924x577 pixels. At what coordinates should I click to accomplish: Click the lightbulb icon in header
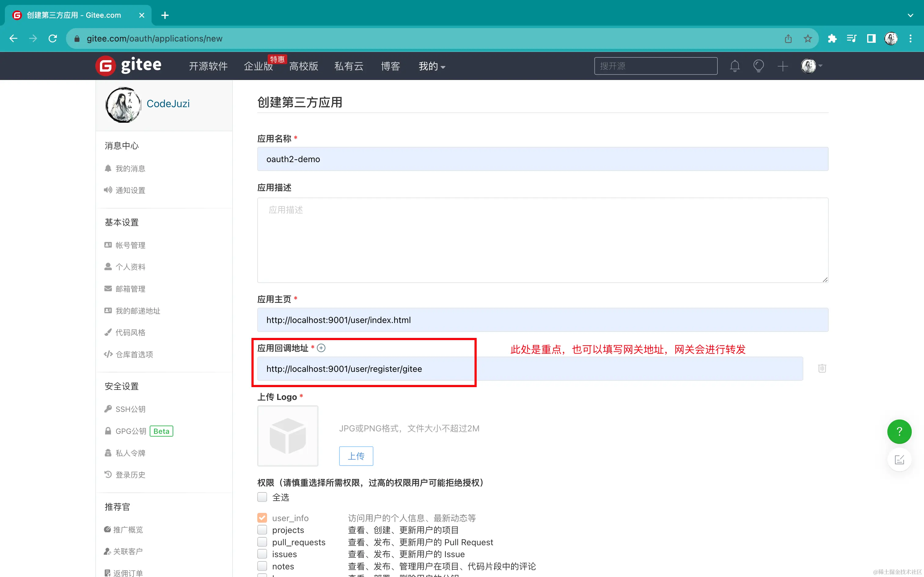coord(758,66)
